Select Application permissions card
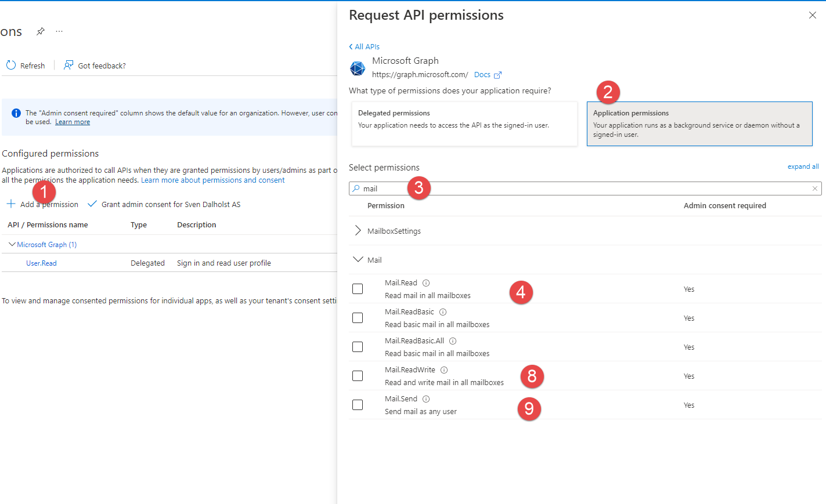The image size is (826, 504). [x=699, y=124]
